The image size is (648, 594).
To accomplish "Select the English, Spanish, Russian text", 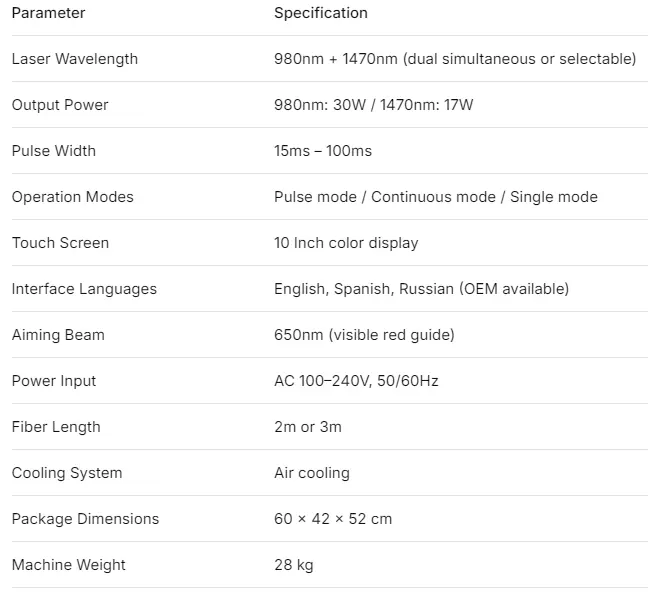I will point(364,289).
